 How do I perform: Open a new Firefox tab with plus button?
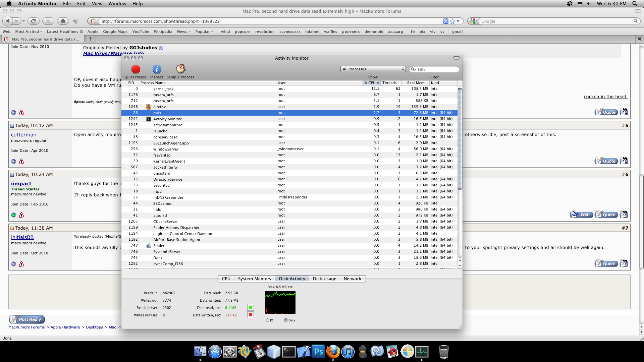click(x=90, y=39)
